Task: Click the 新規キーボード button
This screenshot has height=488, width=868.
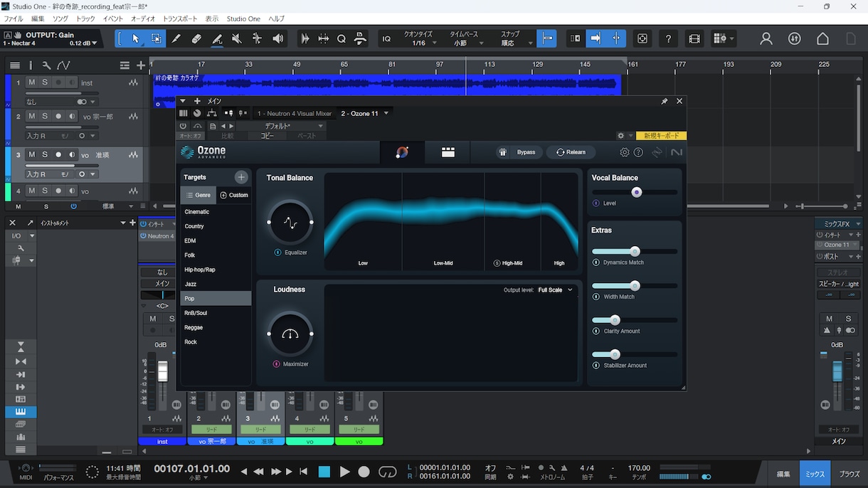Action: click(662, 136)
